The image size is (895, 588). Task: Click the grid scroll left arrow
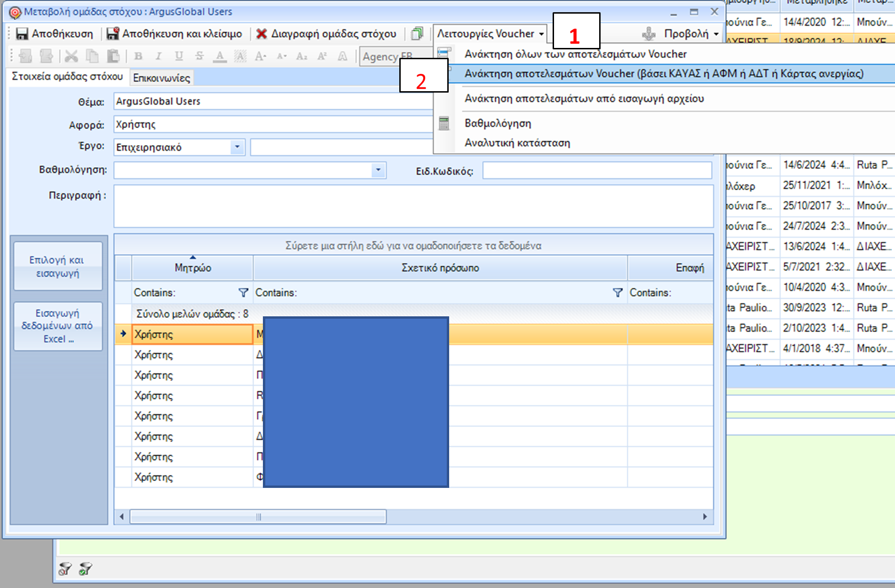(122, 517)
